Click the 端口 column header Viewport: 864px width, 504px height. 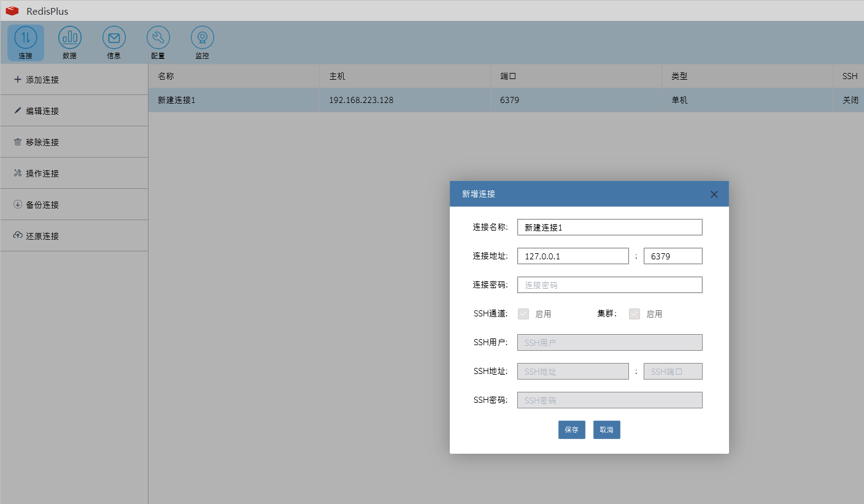click(x=576, y=77)
